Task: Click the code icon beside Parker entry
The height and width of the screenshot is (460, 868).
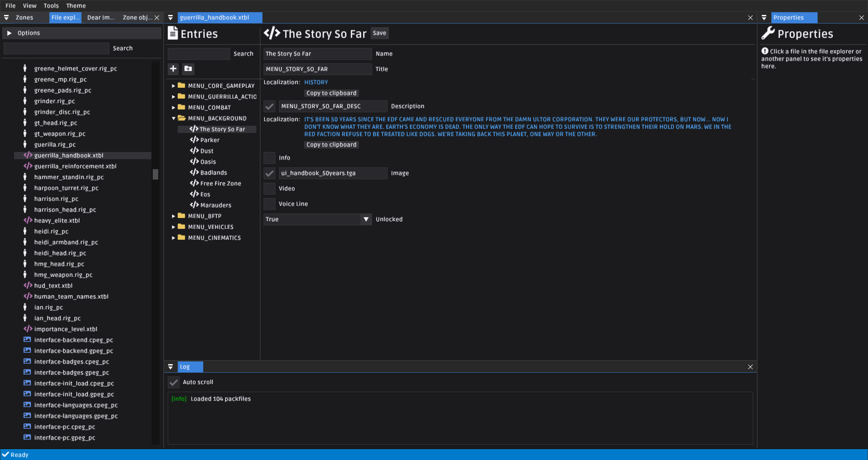Action: pyautogui.click(x=194, y=140)
